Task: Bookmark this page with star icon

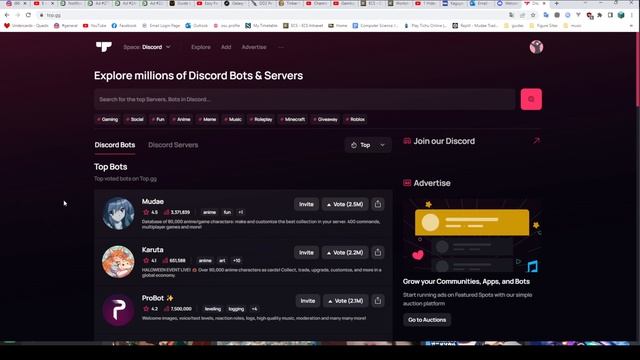Action: [533, 15]
